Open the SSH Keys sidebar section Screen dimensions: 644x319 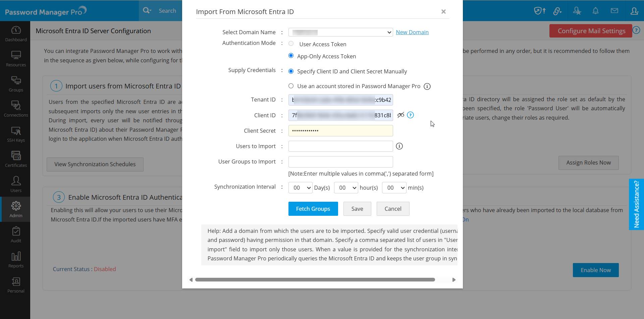pos(16,134)
